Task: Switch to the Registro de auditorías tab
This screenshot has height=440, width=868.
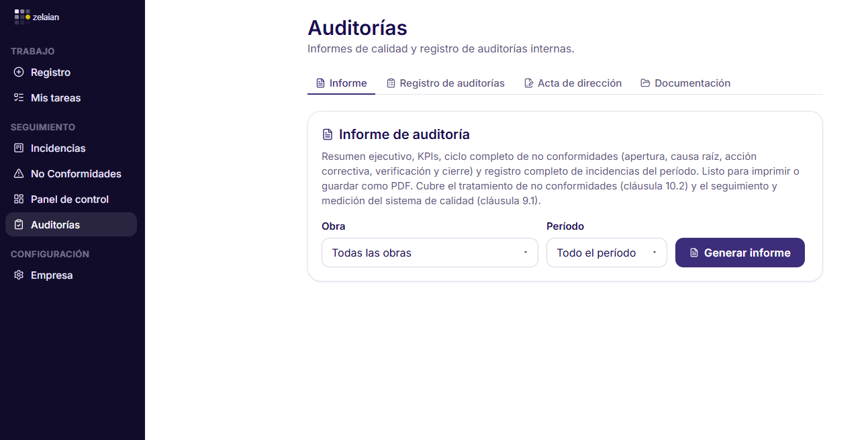Action: point(446,83)
